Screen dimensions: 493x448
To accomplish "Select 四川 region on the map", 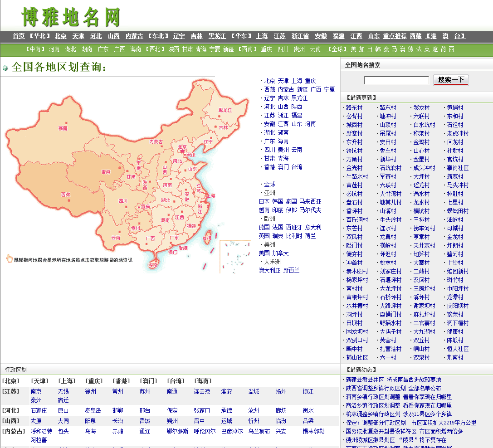I will (123, 201).
